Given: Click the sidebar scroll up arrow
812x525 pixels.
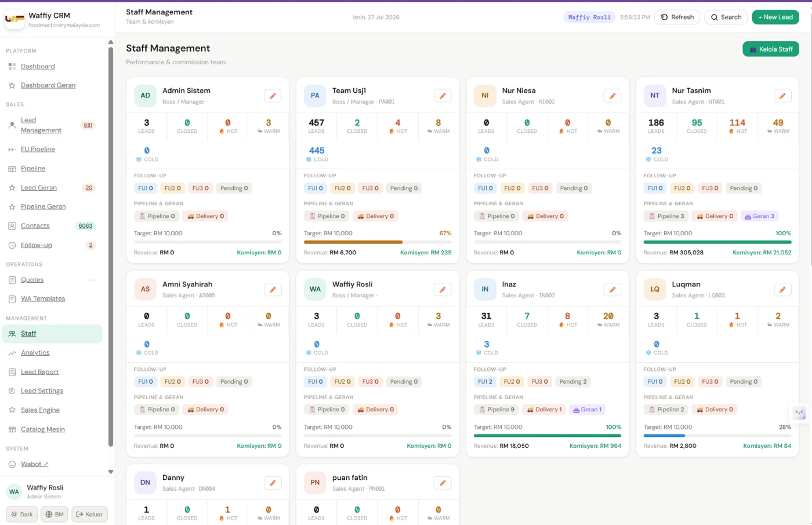Looking at the screenshot, I should coord(111,42).
